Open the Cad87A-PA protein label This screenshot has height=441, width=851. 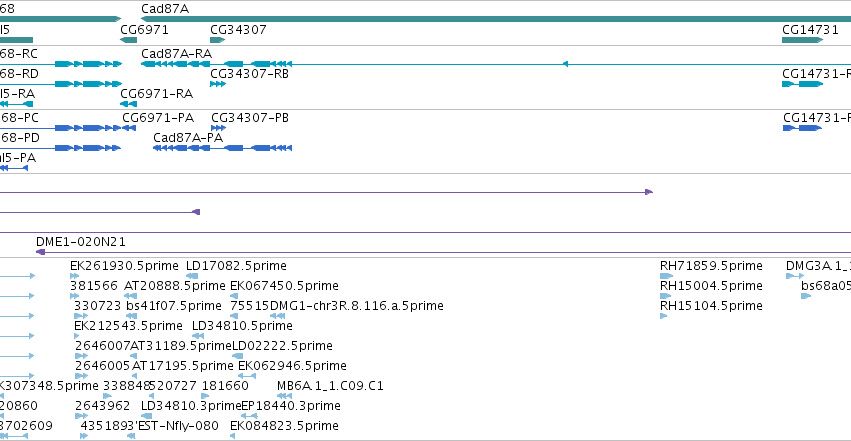click(x=188, y=138)
